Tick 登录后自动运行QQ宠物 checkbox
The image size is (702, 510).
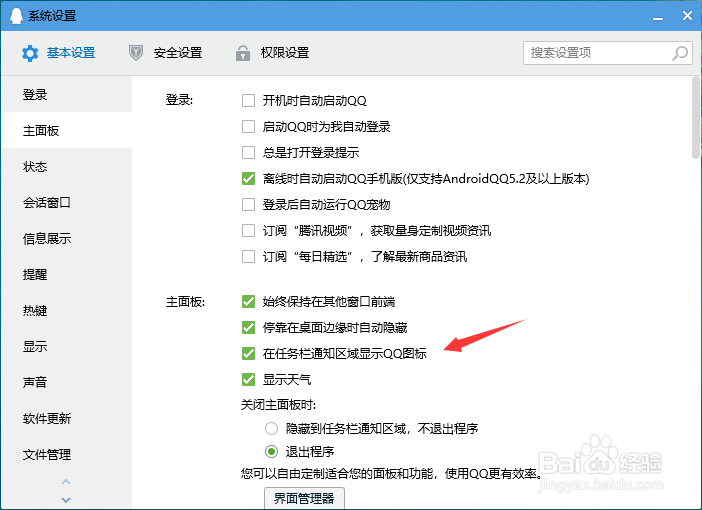point(248,204)
